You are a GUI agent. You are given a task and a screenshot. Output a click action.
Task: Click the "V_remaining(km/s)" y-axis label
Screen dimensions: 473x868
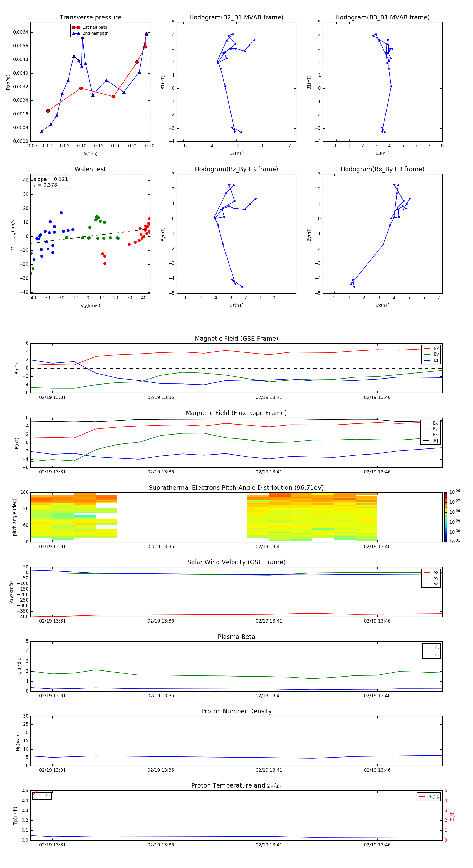tap(13, 234)
